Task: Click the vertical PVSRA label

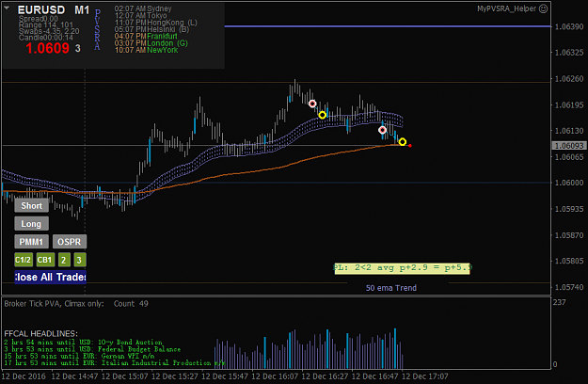Action: coord(97,29)
